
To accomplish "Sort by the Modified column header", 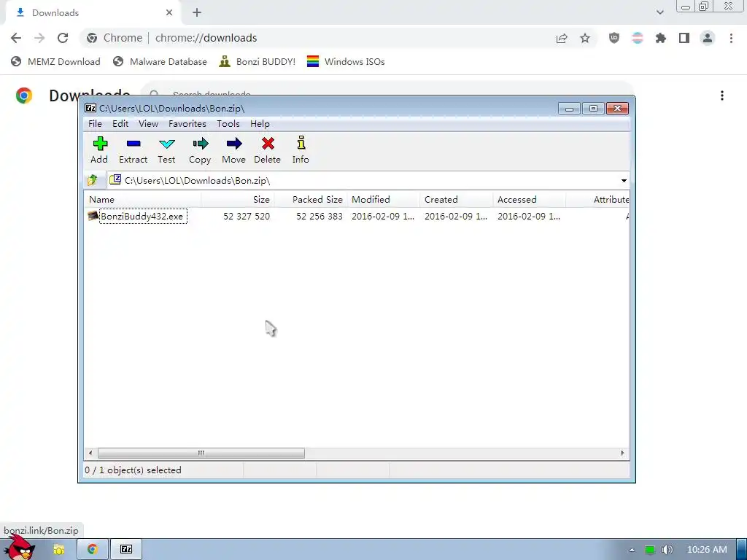I will [384, 200].
